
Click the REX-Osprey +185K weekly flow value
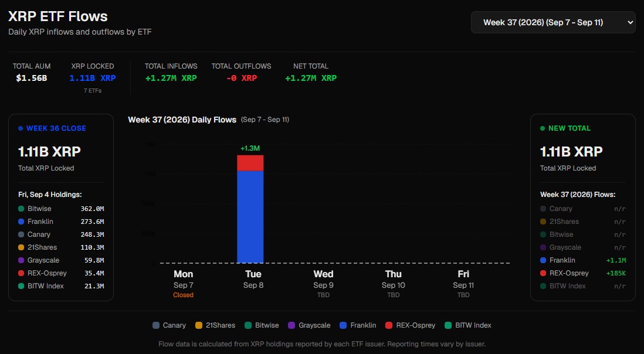tap(616, 273)
